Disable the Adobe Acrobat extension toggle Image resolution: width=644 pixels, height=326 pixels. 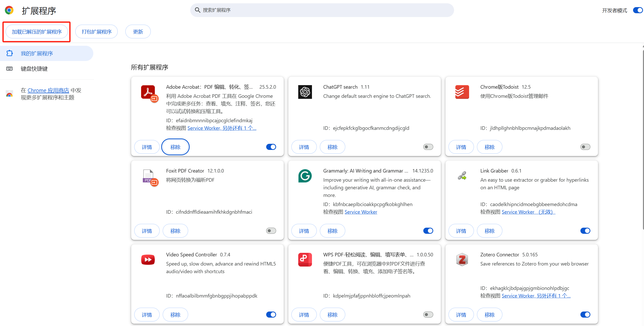click(x=271, y=147)
